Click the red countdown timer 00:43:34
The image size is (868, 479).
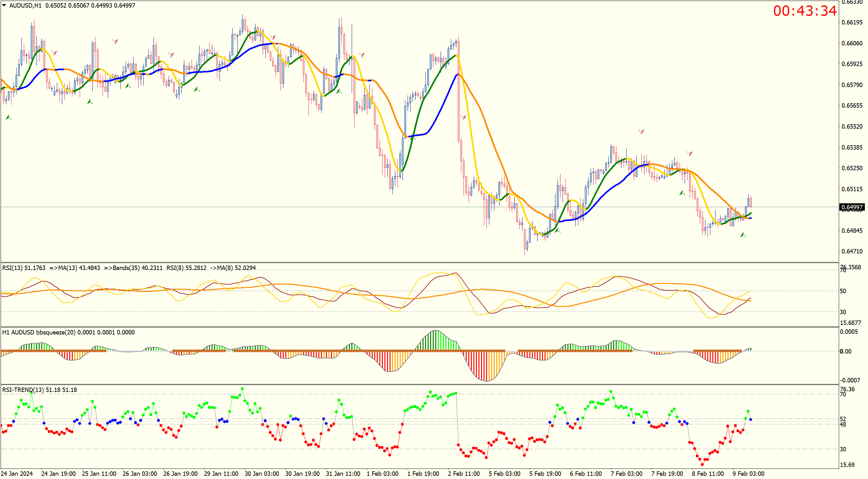805,11
